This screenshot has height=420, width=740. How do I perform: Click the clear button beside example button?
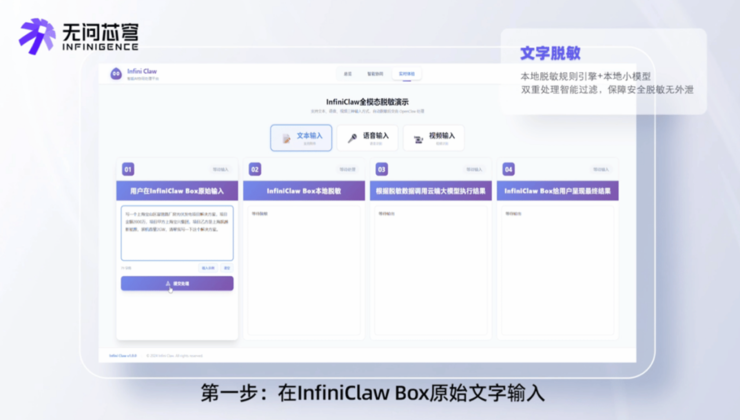pos(227,268)
